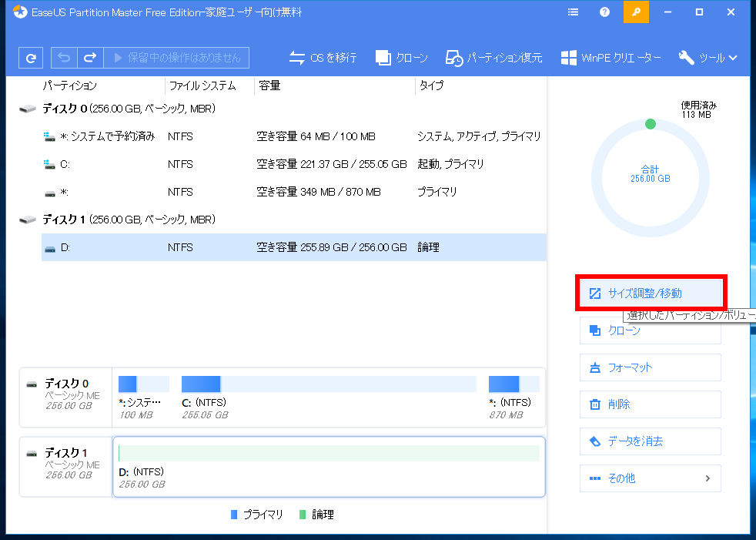This screenshot has width=756, height=540.
Task: Open パーティション復元 partition recovery
Action: click(x=493, y=58)
